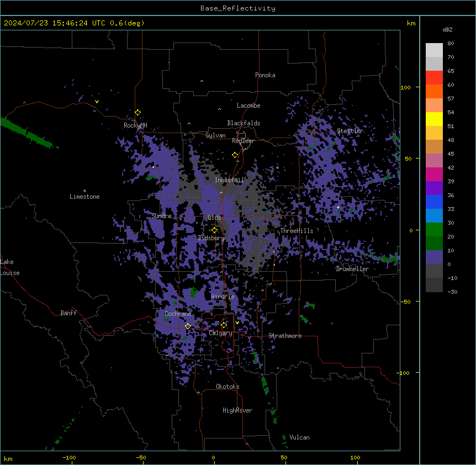Viewport: 476px width, 465px height.
Task: Click the yellow diamond marker south of RedDeer
Action: (x=235, y=155)
